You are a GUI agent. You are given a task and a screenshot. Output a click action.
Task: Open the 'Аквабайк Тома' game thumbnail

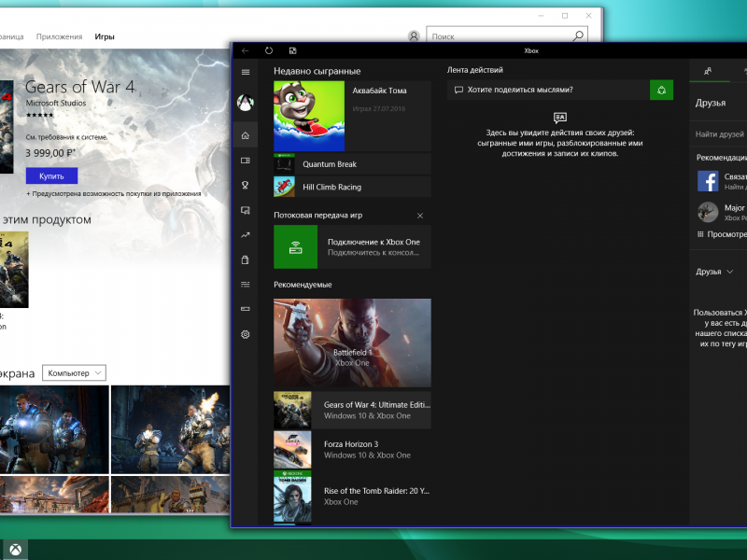(309, 116)
